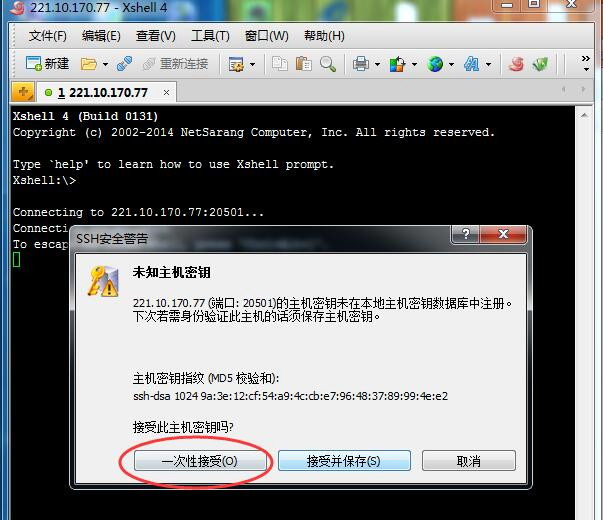Click the globe encoding toolbar icon

(435, 64)
